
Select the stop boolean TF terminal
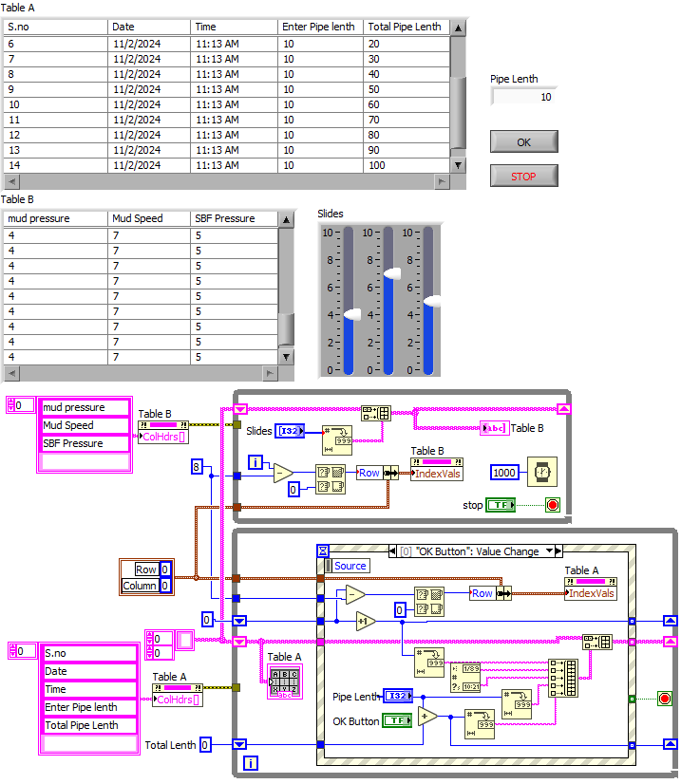coord(501,505)
